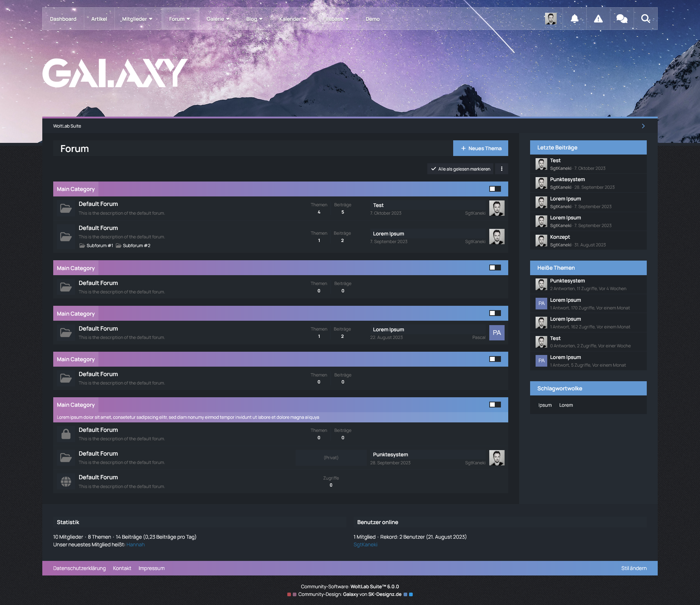Open the user avatar in the navigation bar
Image resolution: width=700 pixels, height=605 pixels.
click(x=551, y=19)
